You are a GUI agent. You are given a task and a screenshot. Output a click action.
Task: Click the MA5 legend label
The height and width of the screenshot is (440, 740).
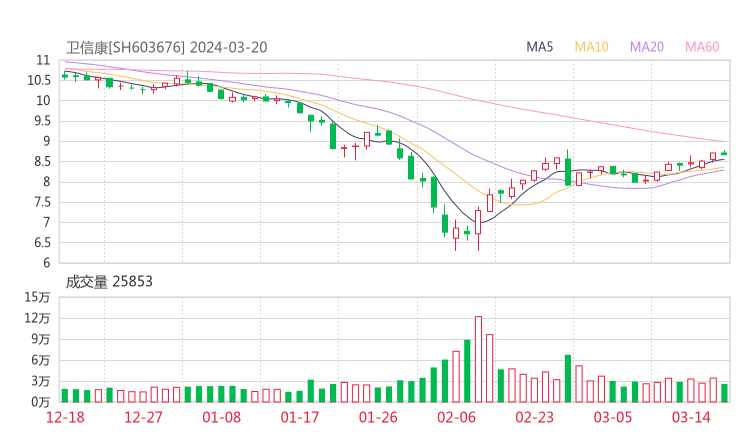click(x=539, y=47)
